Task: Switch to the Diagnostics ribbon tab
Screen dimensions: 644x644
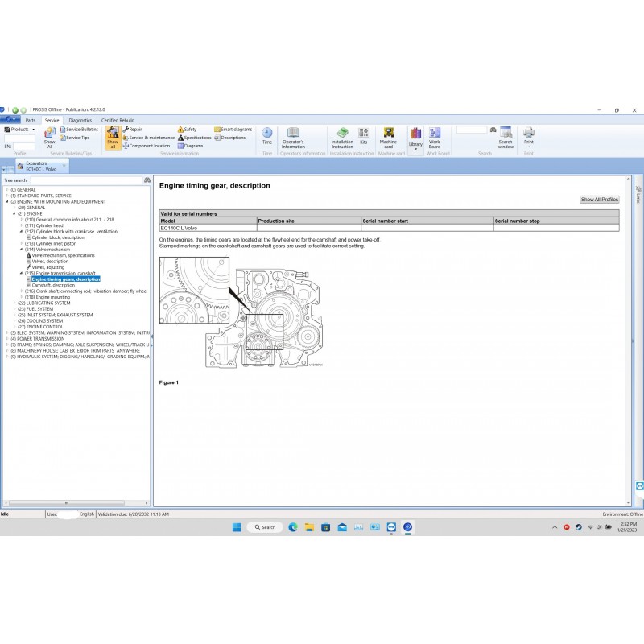Action: pos(80,120)
